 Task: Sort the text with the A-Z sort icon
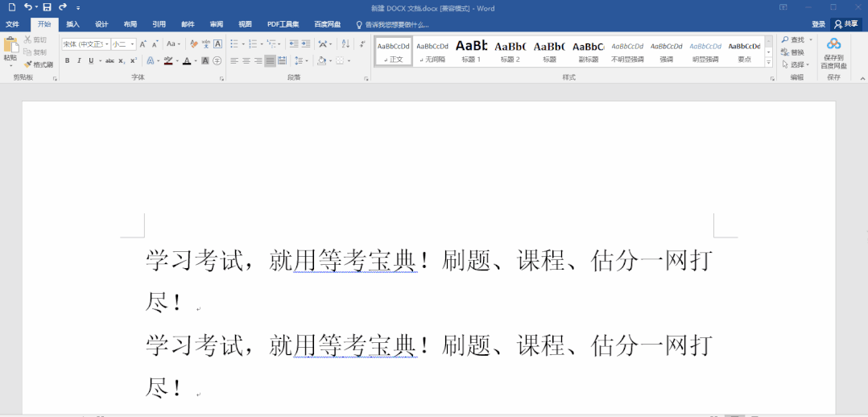(x=346, y=43)
